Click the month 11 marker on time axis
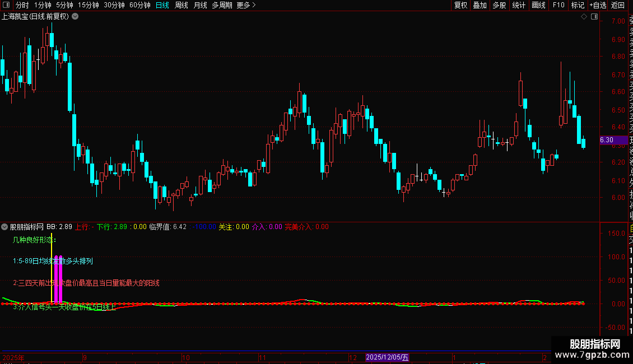The height and width of the screenshot is (364, 633). (x=262, y=357)
